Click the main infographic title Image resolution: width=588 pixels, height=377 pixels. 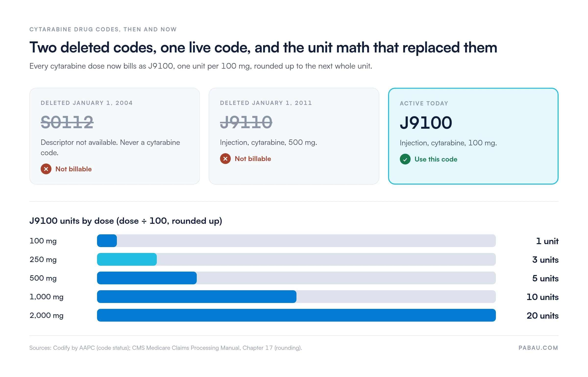[263, 47]
